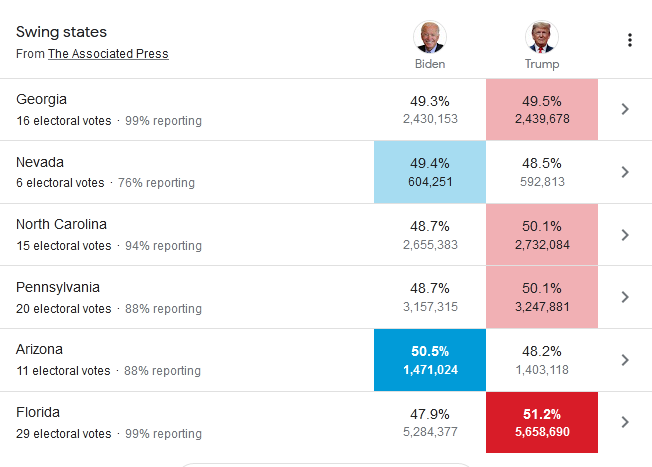Click Biden's light blue Nevada 49.4% cell

430,172
